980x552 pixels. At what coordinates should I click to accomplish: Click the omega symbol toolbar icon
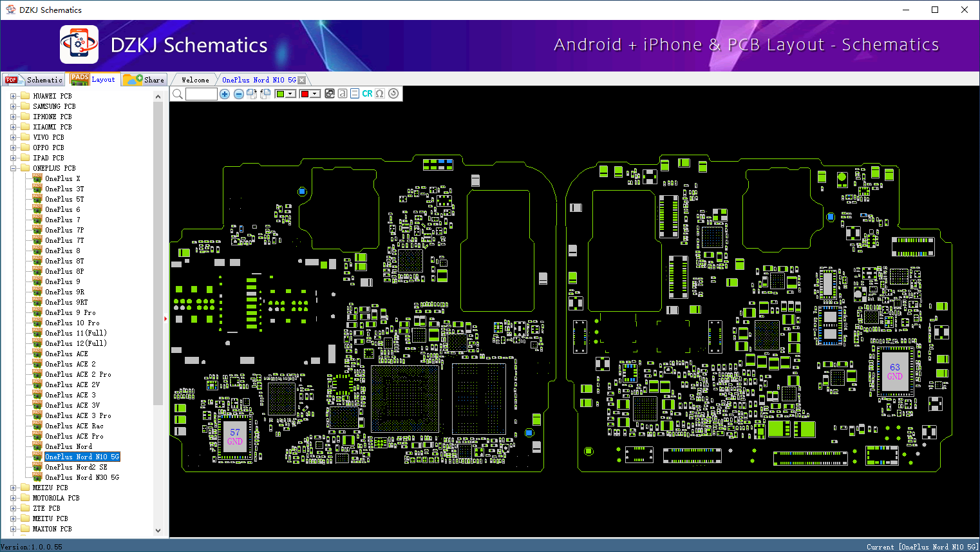[x=380, y=93]
